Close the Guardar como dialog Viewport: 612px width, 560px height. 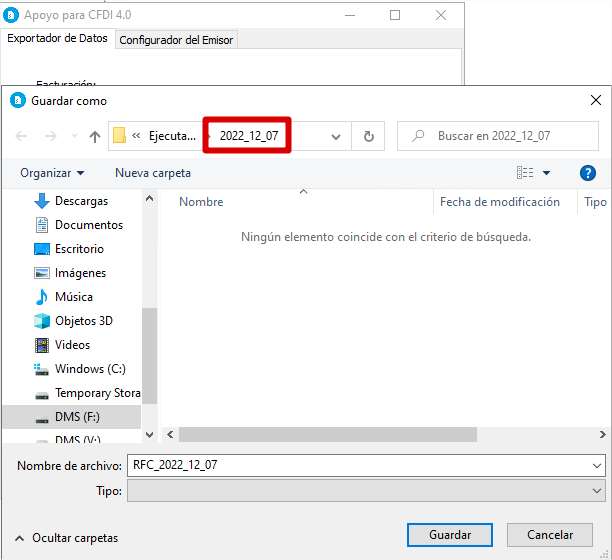click(596, 100)
